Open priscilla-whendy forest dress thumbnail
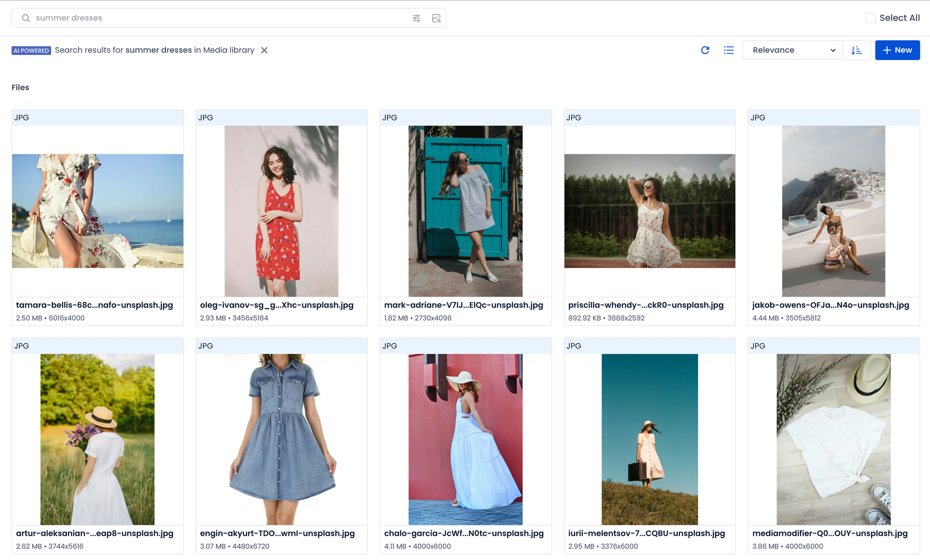930x560 pixels. (x=650, y=211)
